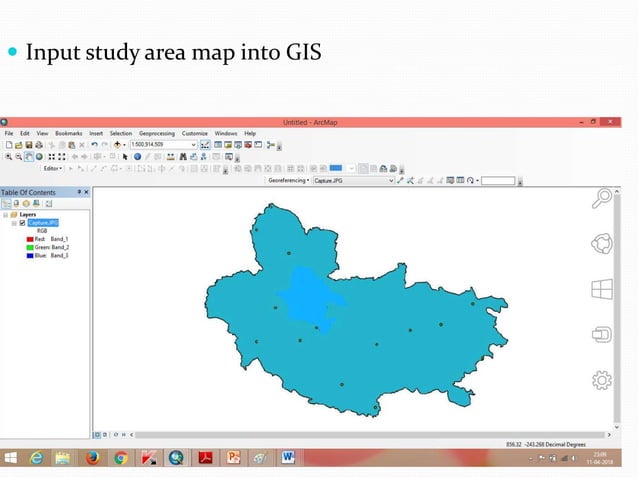The height and width of the screenshot is (478, 638).
Task: Open the View menu
Action: [42, 133]
